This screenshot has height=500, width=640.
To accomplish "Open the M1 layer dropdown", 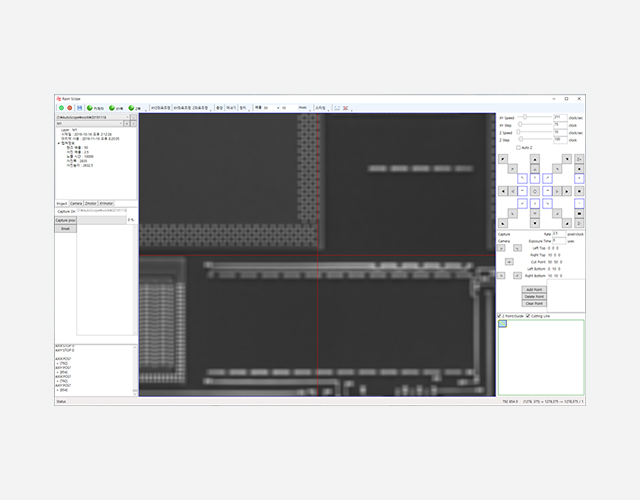I will click(121, 123).
